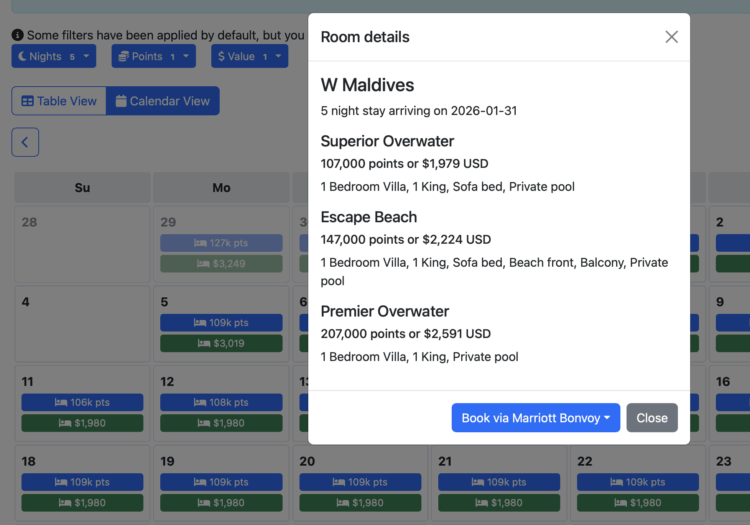Close the Room details dialog with X

pos(671,37)
